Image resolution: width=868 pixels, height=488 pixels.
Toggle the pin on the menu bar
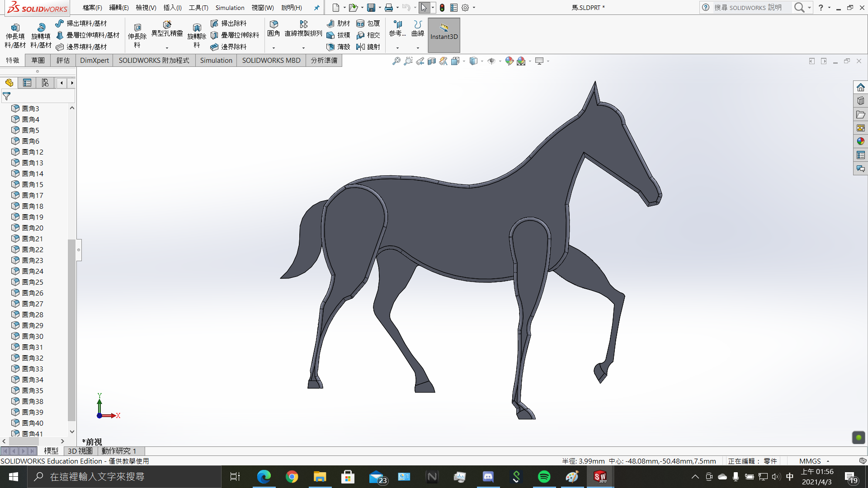coord(316,8)
